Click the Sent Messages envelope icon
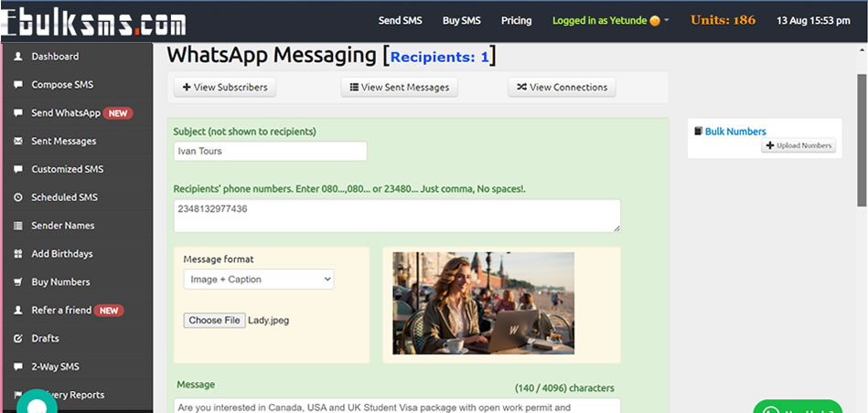 click(18, 141)
